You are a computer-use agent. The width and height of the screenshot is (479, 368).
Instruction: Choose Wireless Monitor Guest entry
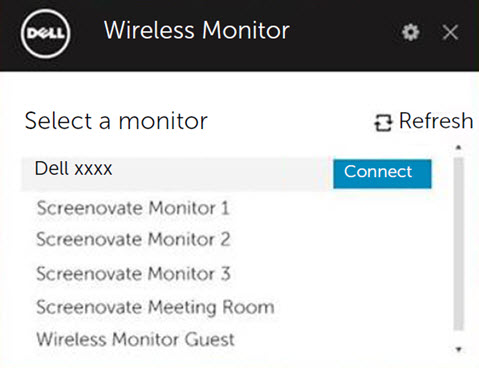(x=135, y=339)
